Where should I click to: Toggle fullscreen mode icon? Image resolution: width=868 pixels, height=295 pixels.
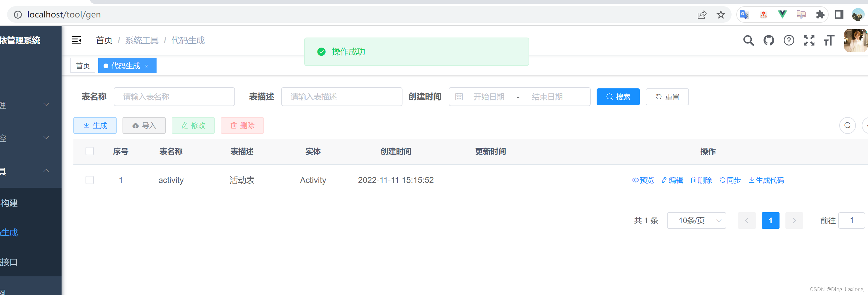[809, 40]
